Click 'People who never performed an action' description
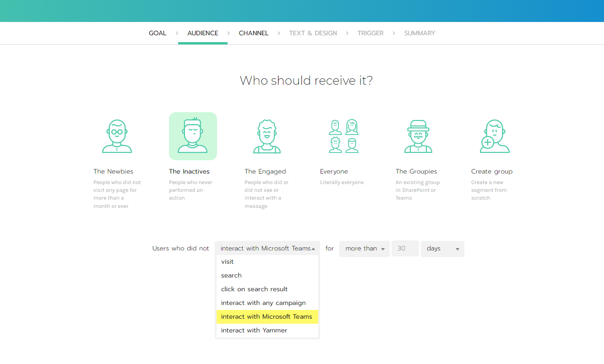Image resolution: width=604 pixels, height=364 pixels. click(190, 190)
